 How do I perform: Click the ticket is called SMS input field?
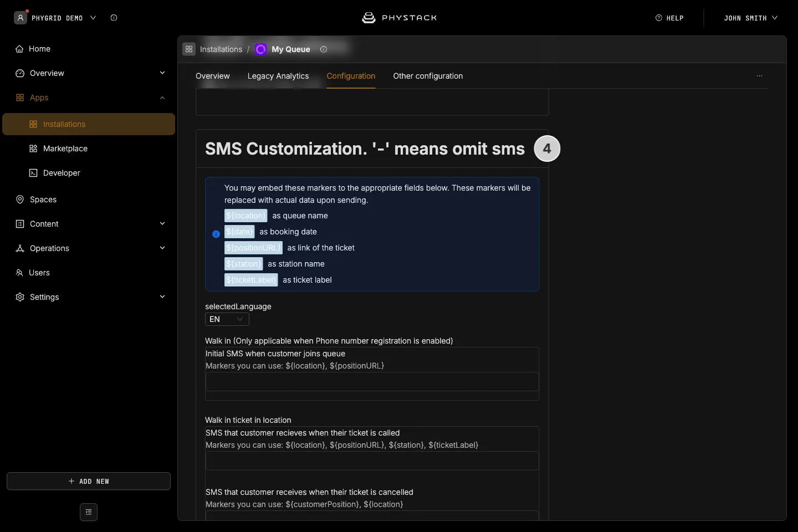pos(372,461)
